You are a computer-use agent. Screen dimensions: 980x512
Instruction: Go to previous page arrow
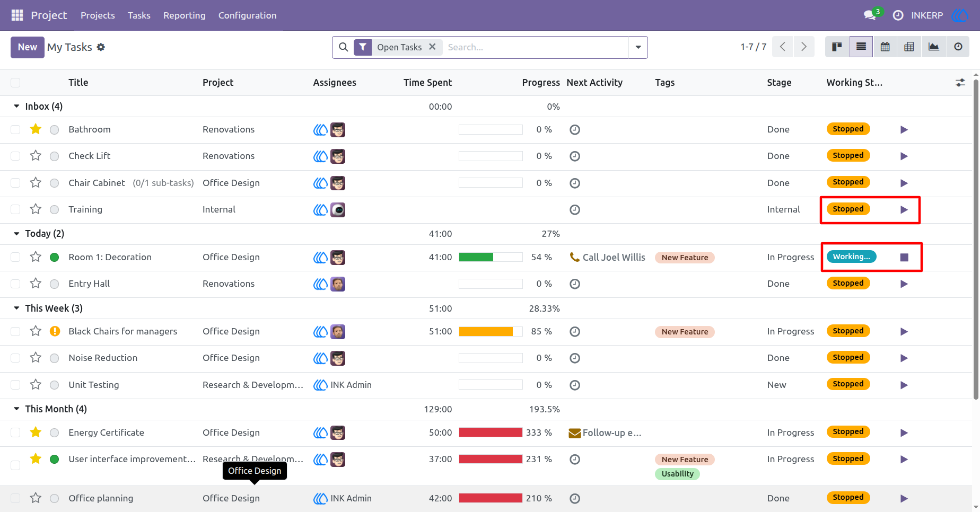pos(783,47)
